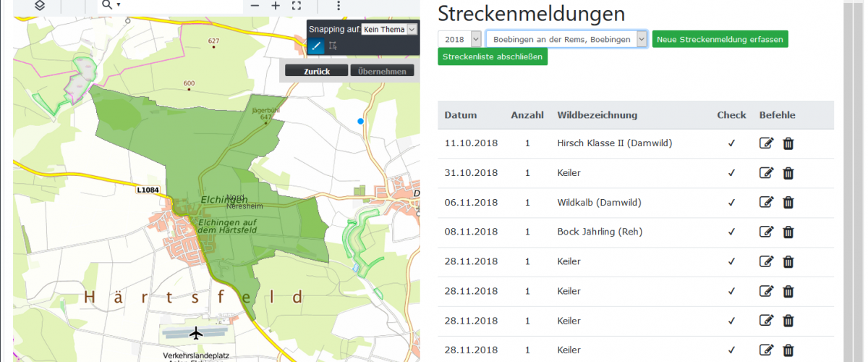
Task: Delete the Bock Jährling (Reh) entry
Action: 788,232
